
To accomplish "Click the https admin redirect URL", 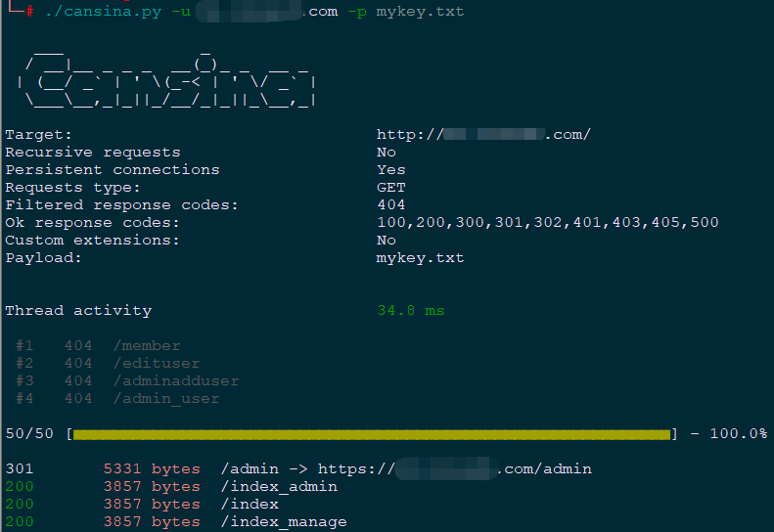I will coord(454,468).
